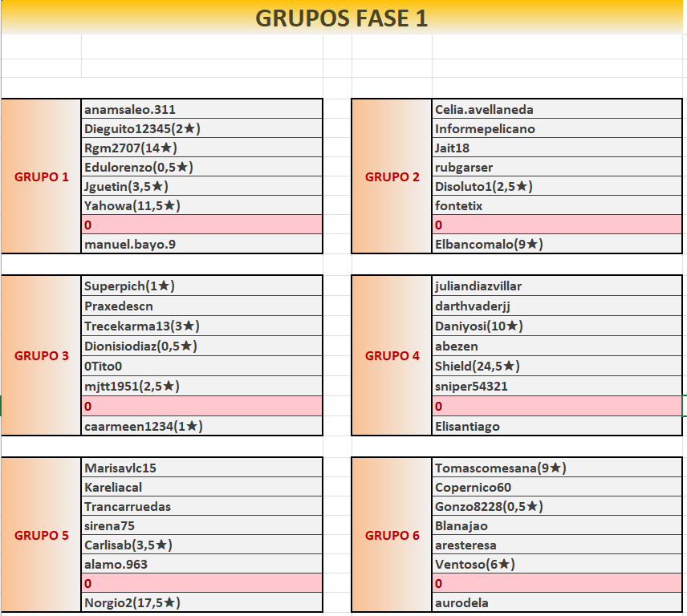Viewport: 687px width, 616px height.
Task: Select the GRUPO 1 label cell
Action: coord(42,176)
